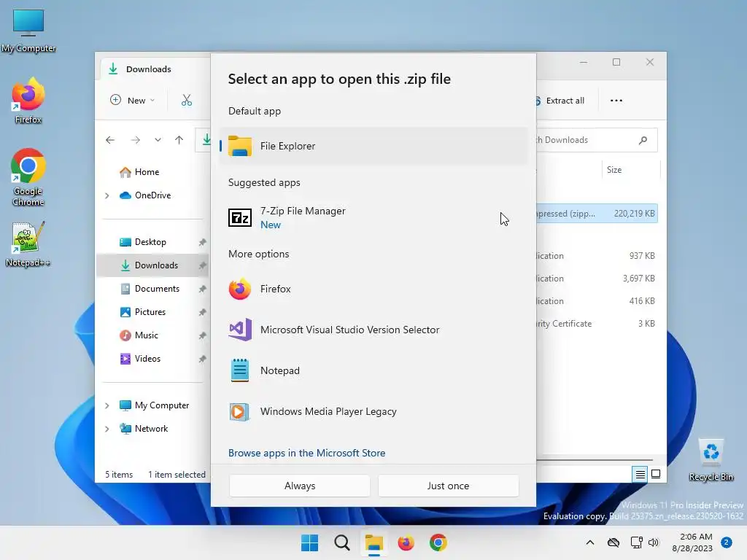
Task: Select Microsoft Visual Studio Version Selector
Action: 374,330
